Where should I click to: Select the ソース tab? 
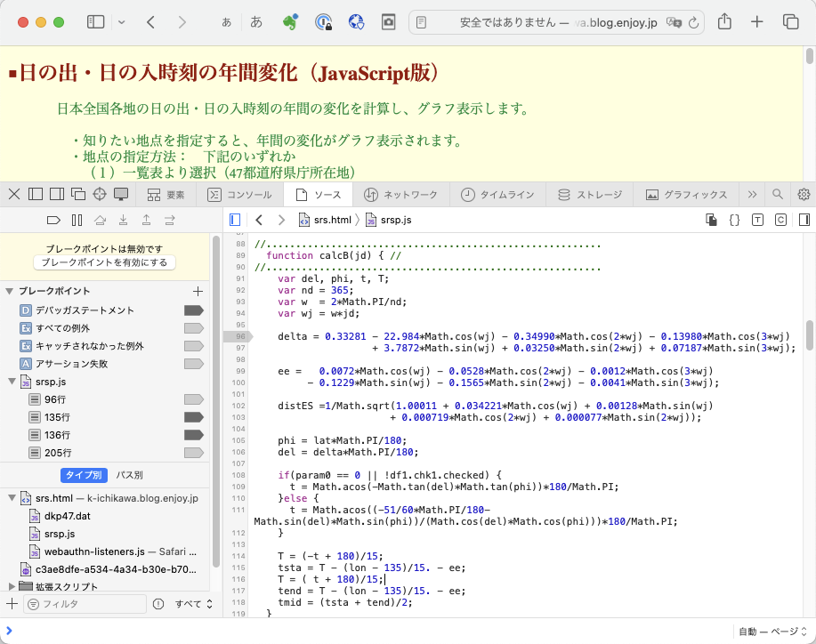tap(318, 195)
